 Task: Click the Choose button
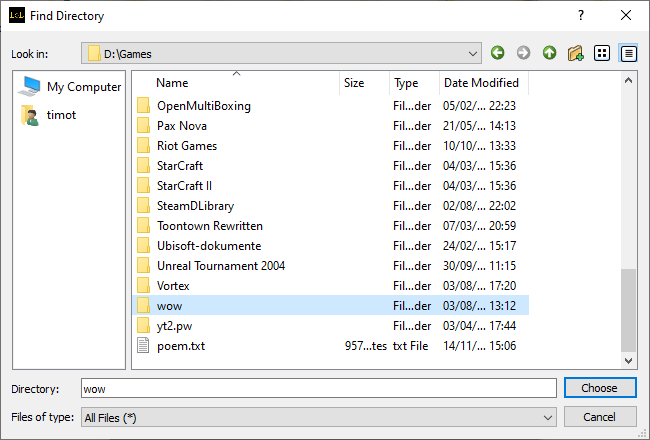(x=599, y=388)
